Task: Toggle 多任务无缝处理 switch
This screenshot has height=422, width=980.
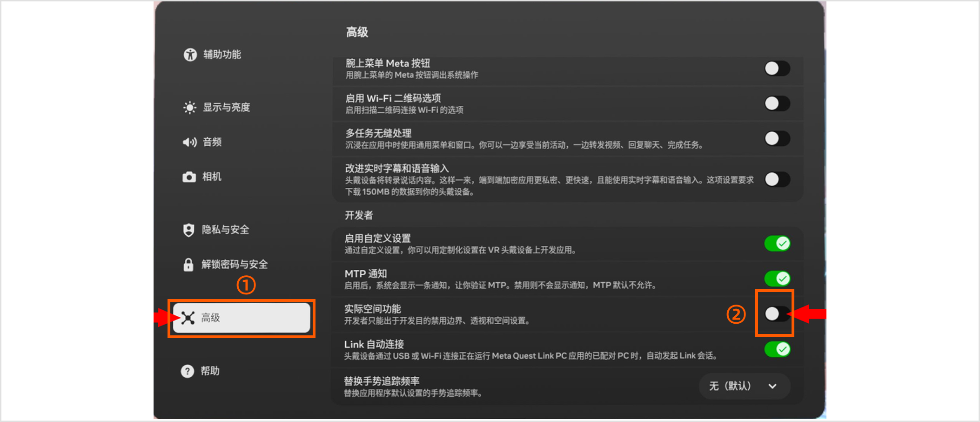Action: tap(776, 138)
